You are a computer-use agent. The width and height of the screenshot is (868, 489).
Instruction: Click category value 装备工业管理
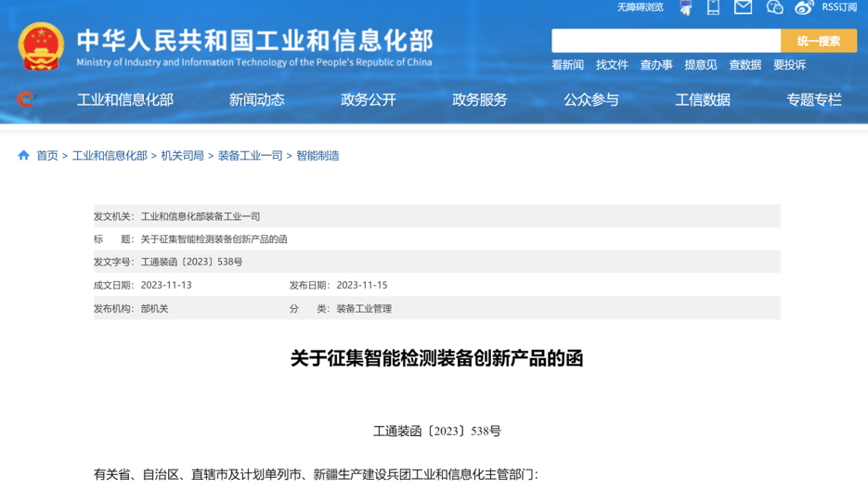[x=364, y=309]
